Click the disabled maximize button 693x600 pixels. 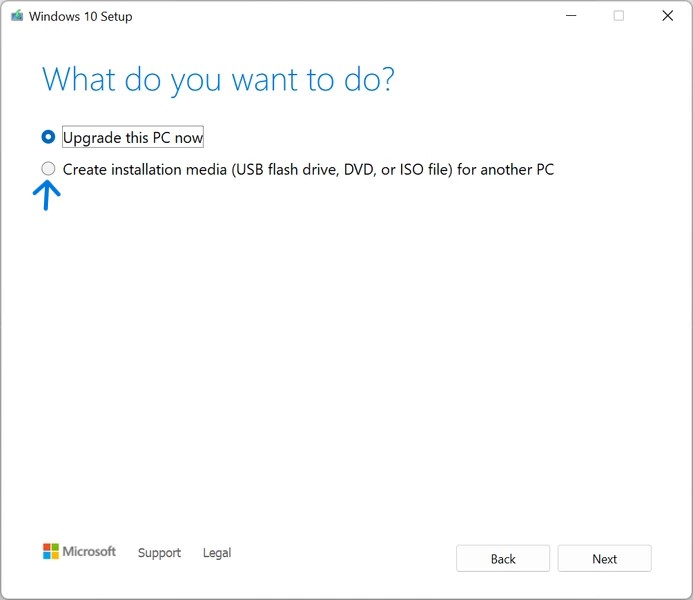(619, 16)
